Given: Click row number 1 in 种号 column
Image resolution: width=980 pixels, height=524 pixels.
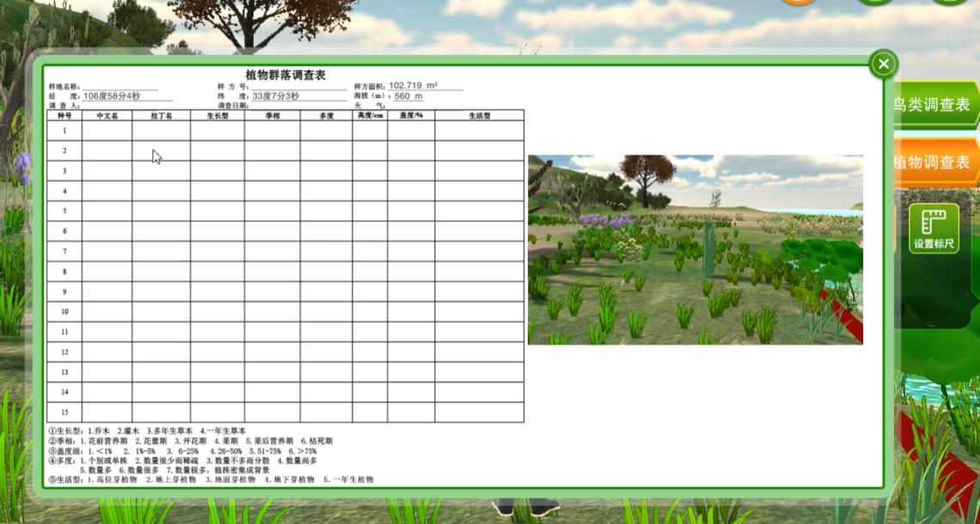Looking at the screenshot, I should click(x=64, y=131).
